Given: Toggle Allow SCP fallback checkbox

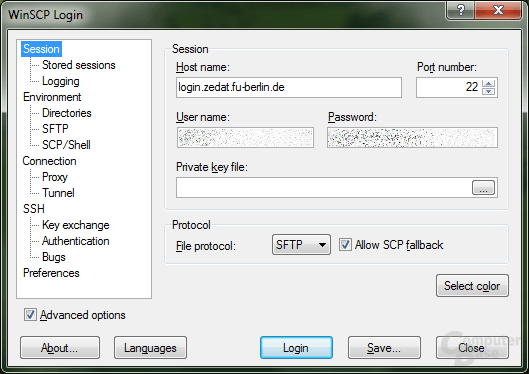Looking at the screenshot, I should [345, 244].
